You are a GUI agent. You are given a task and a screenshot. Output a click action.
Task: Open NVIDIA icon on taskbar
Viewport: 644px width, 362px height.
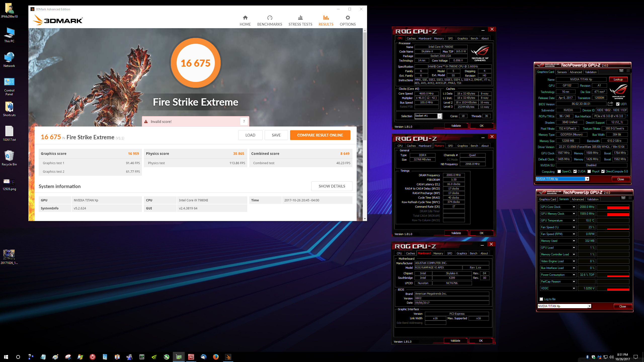click(x=154, y=357)
